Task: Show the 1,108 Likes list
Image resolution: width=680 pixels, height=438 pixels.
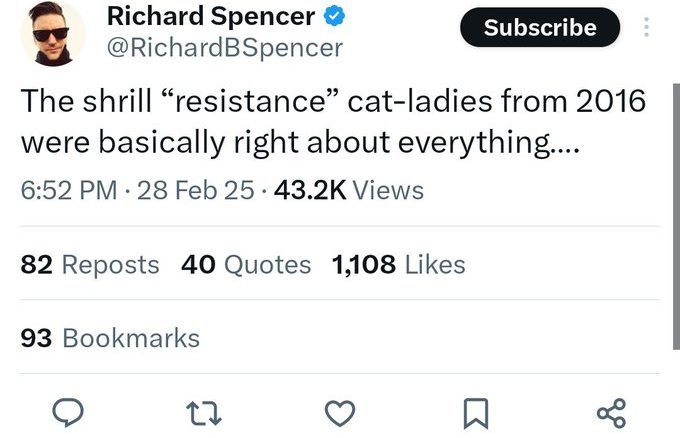Action: 399,265
